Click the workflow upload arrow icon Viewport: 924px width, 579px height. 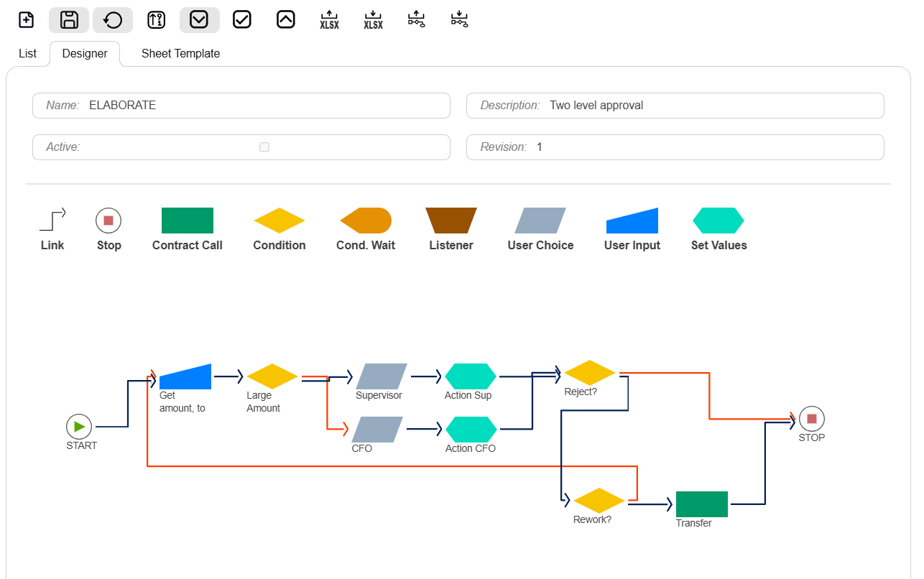pos(416,20)
